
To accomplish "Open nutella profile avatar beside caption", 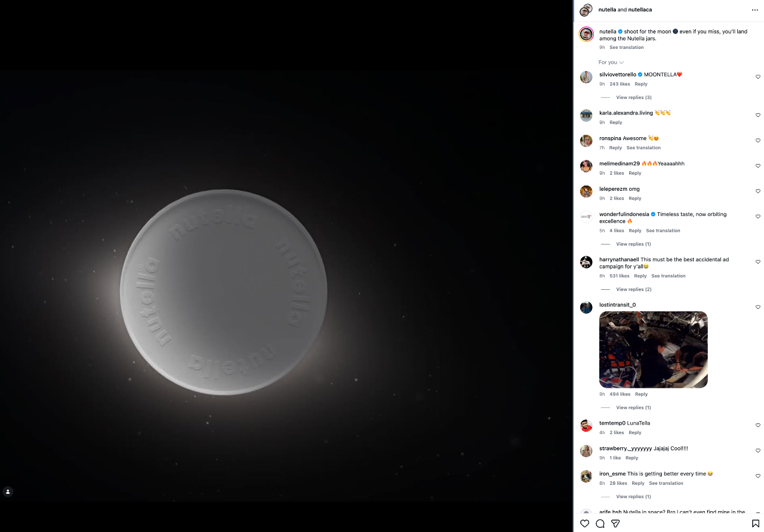I will coord(586,34).
